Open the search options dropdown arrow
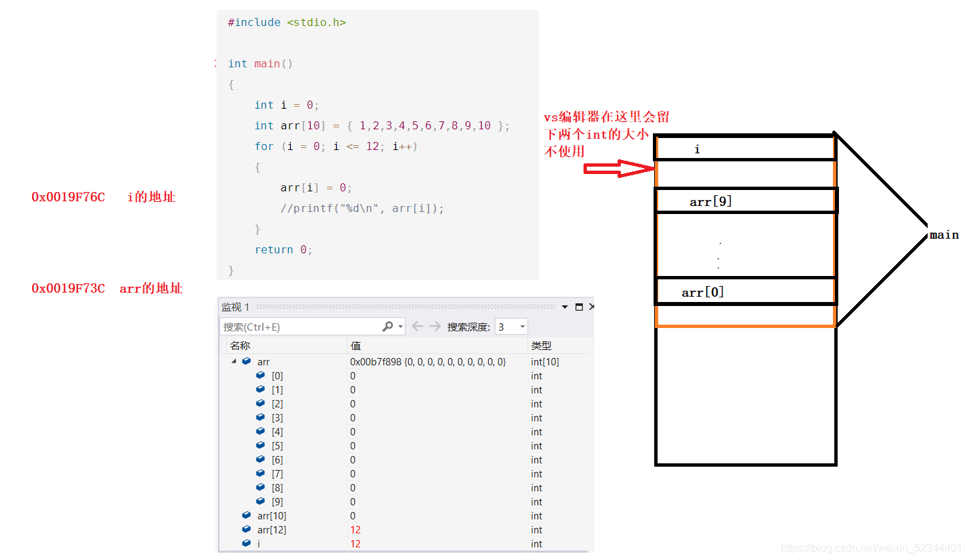Screen dimensions: 967x560 [400, 327]
